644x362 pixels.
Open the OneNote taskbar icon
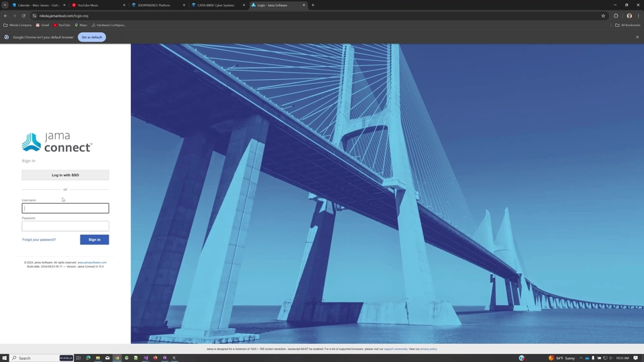coord(146,358)
